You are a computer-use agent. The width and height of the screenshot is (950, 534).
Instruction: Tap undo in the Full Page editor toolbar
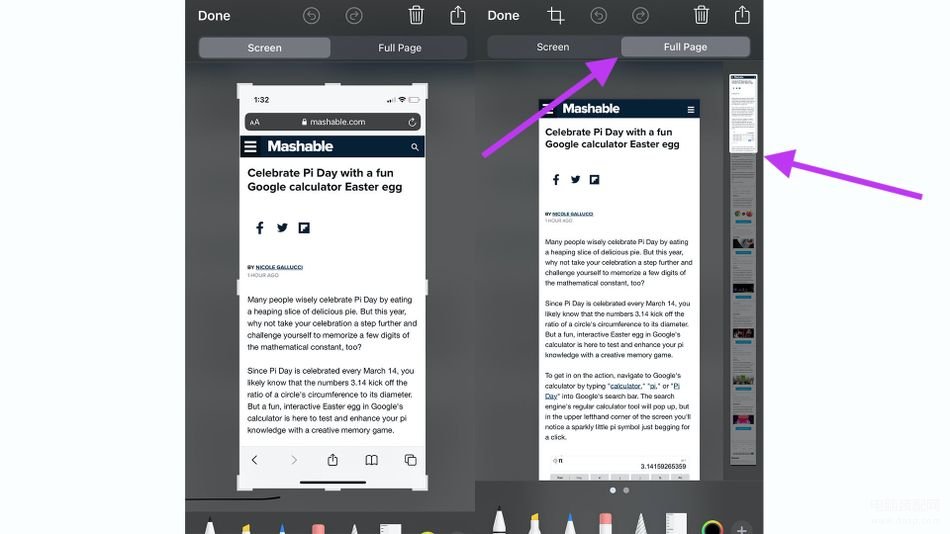(x=599, y=16)
